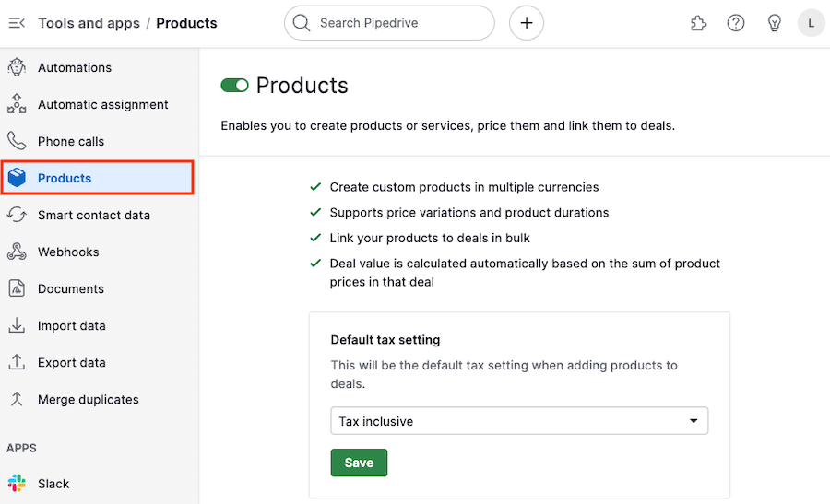Click 'This will be the default tax setting' text

click(x=504, y=374)
